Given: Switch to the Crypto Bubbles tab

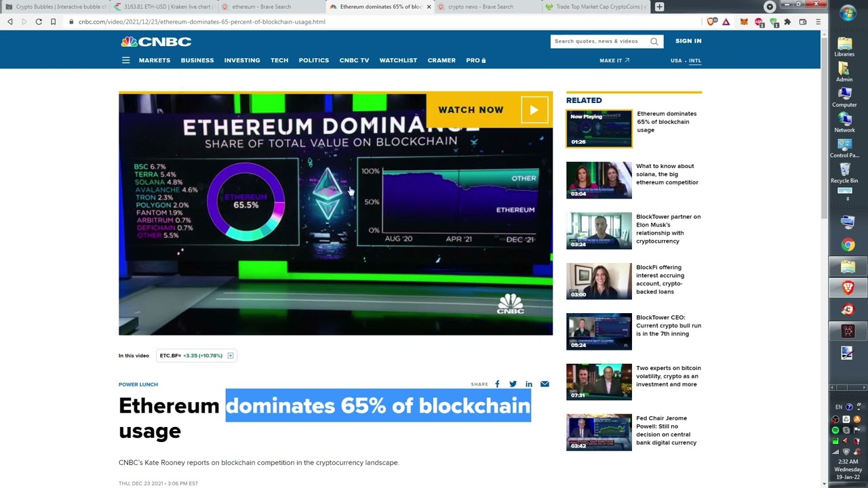Looking at the screenshot, I should tap(56, 7).
